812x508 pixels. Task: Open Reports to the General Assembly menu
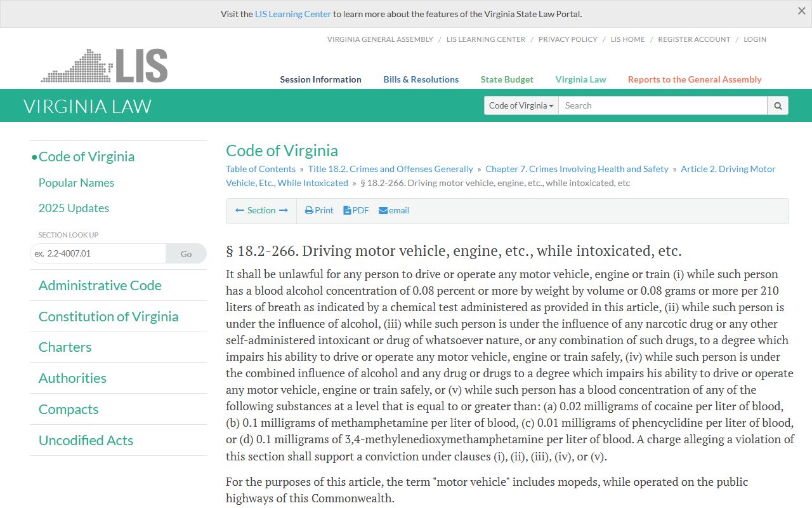point(695,79)
